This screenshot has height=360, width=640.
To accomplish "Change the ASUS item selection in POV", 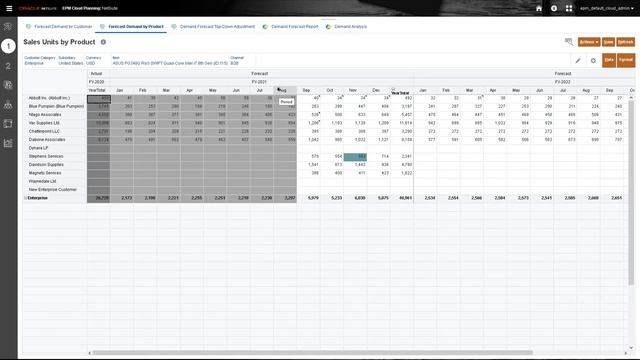I will tap(170, 60).
